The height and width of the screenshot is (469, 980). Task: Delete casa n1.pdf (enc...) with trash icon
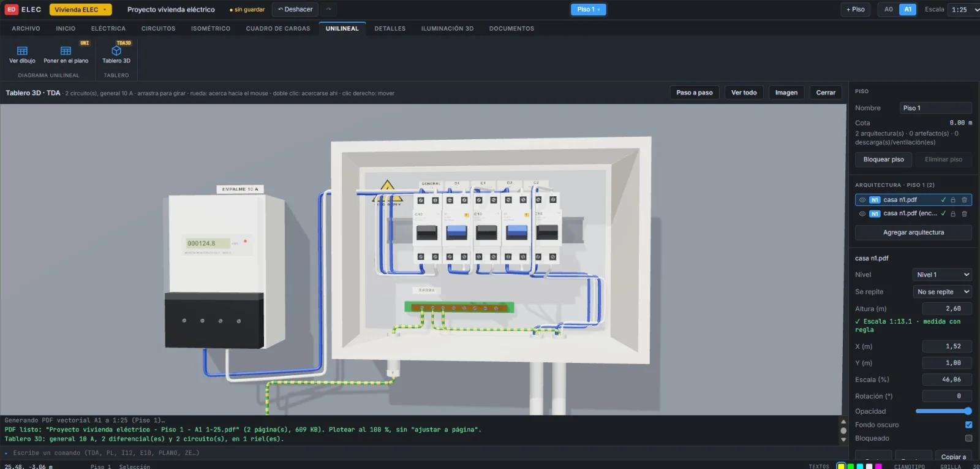coord(964,214)
